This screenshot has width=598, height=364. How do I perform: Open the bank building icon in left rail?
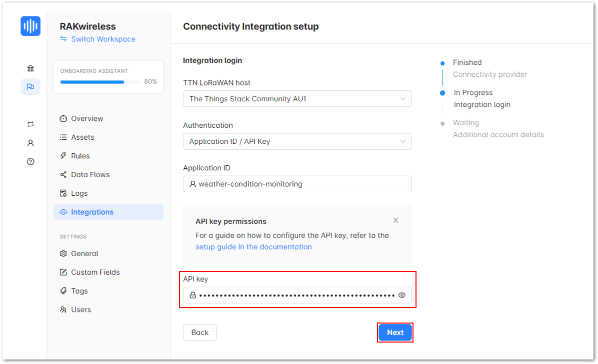click(x=30, y=68)
